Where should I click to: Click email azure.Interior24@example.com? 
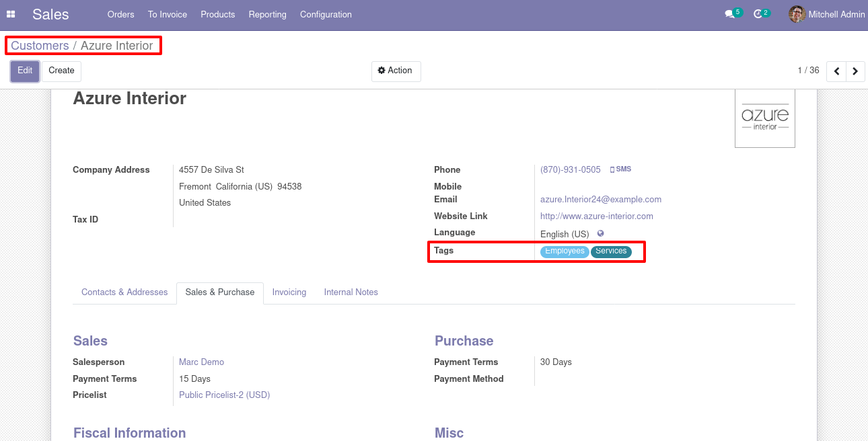point(601,200)
